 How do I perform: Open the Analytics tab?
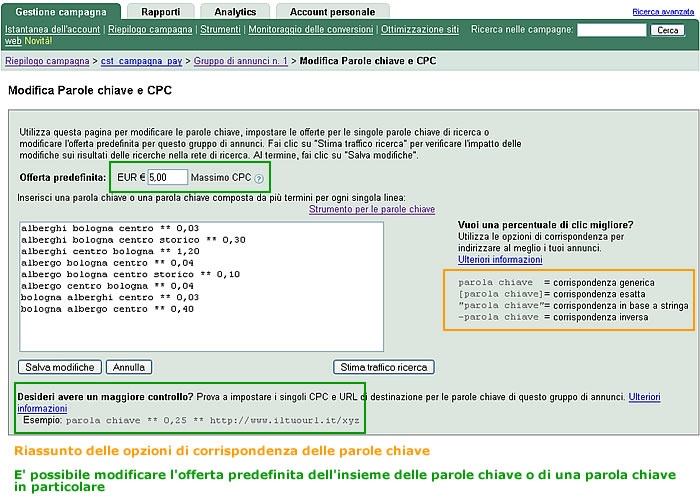(x=235, y=12)
